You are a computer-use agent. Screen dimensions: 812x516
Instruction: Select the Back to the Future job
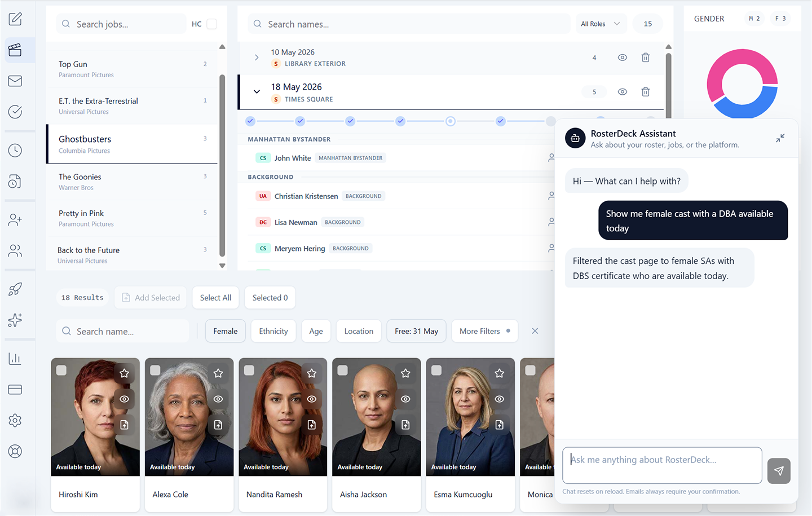pos(133,255)
